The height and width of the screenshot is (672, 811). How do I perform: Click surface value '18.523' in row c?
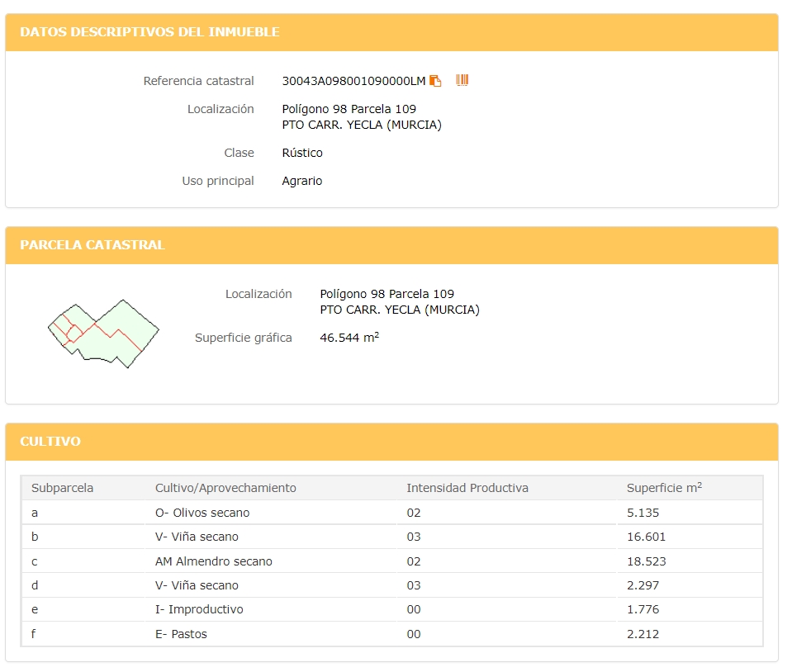pyautogui.click(x=647, y=561)
